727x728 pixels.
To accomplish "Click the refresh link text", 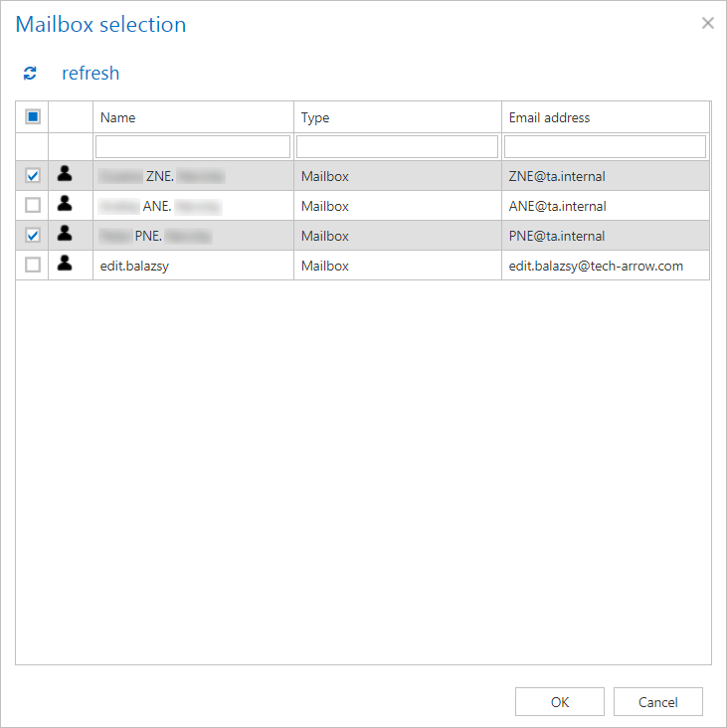I will pos(91,74).
